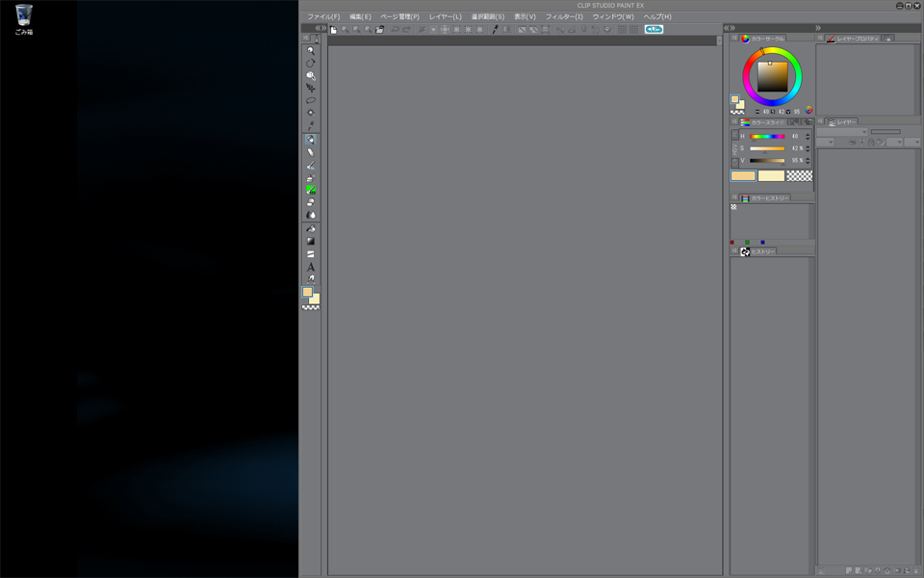Collapse the right layer dock using arrows

click(x=819, y=28)
